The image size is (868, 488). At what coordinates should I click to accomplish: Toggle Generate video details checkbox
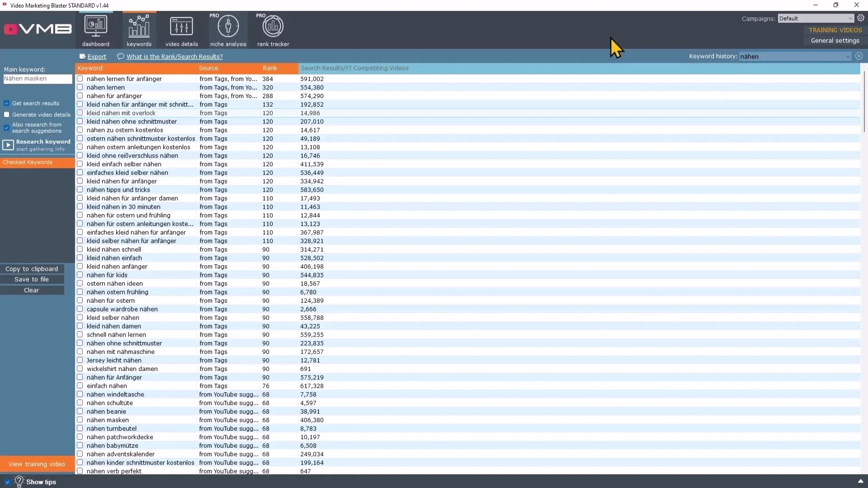tap(7, 114)
